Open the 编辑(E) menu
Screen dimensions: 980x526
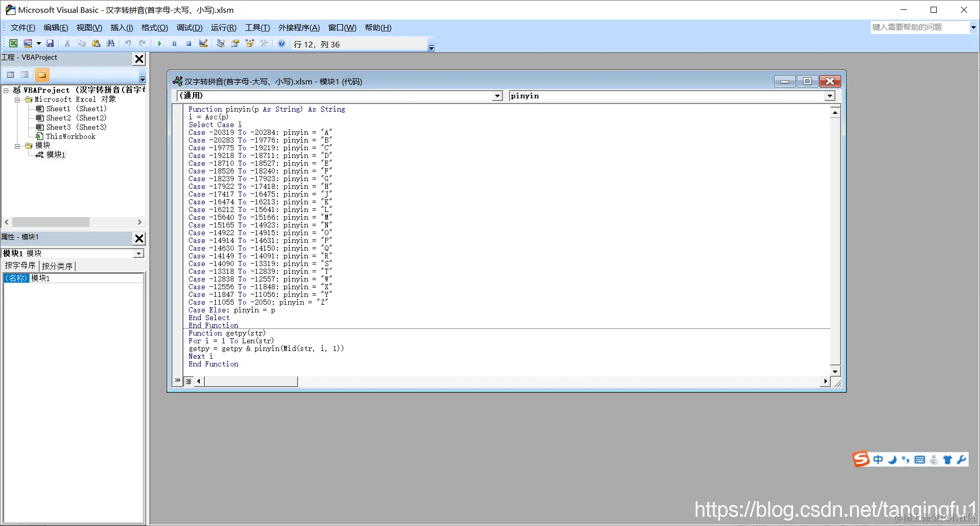coord(56,28)
